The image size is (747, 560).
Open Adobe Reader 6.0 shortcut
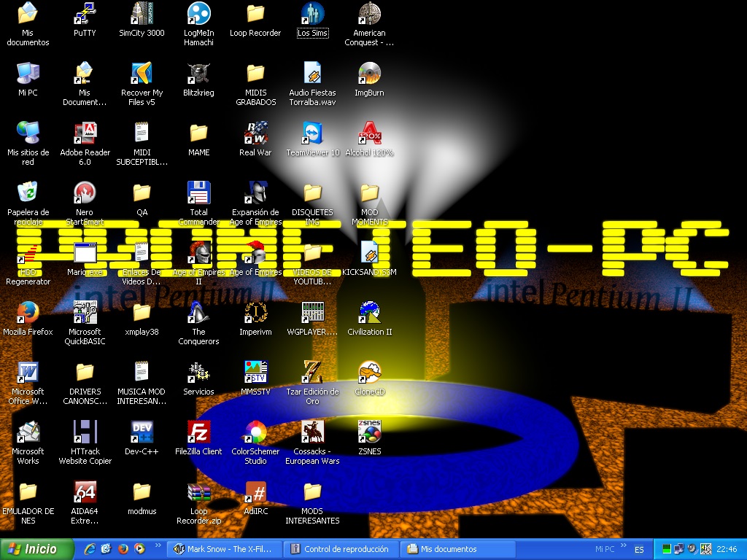[85, 144]
